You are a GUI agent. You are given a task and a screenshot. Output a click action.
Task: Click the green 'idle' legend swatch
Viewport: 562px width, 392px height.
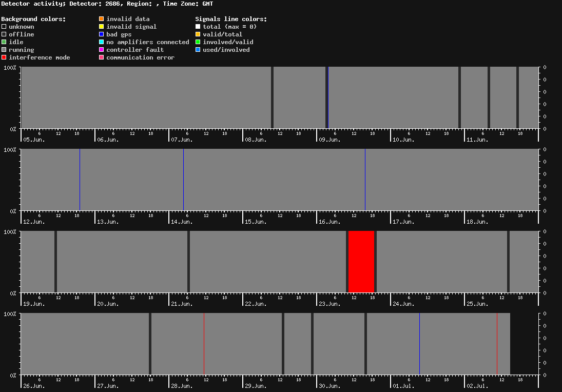click(4, 42)
